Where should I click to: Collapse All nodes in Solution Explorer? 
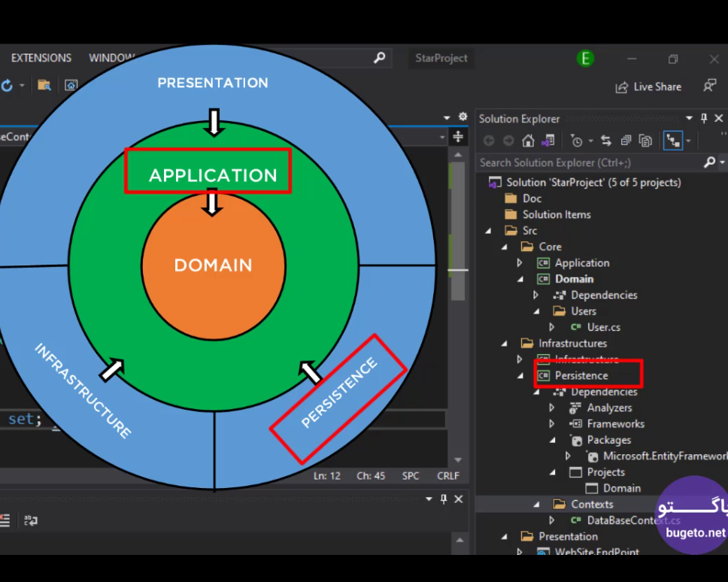pos(626,140)
